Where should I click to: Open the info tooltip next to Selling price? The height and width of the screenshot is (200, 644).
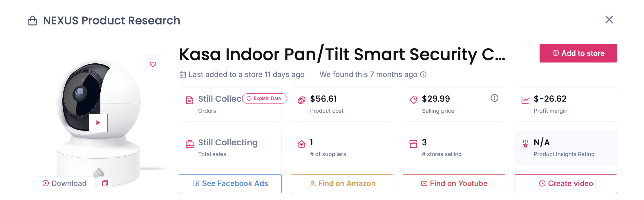click(495, 98)
